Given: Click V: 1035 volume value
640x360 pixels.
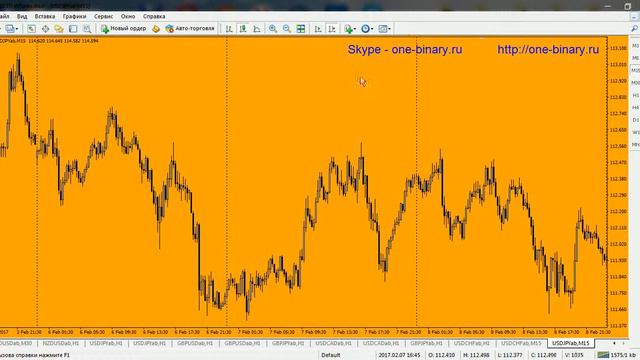Looking at the screenshot, I should 574,355.
